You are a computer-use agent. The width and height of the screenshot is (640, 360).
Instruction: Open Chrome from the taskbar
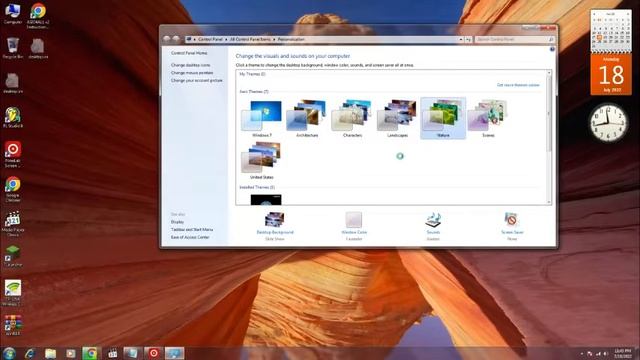(x=91, y=353)
